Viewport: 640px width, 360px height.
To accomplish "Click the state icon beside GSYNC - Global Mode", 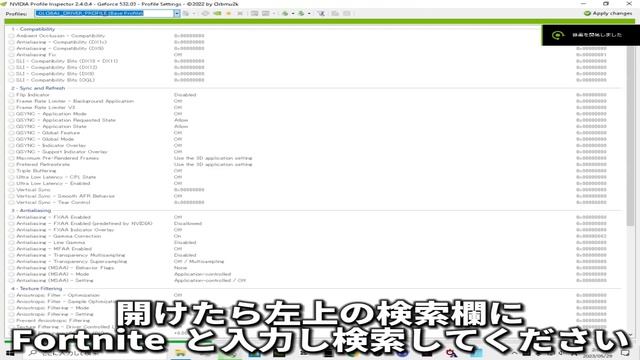I will pyautogui.click(x=12, y=139).
